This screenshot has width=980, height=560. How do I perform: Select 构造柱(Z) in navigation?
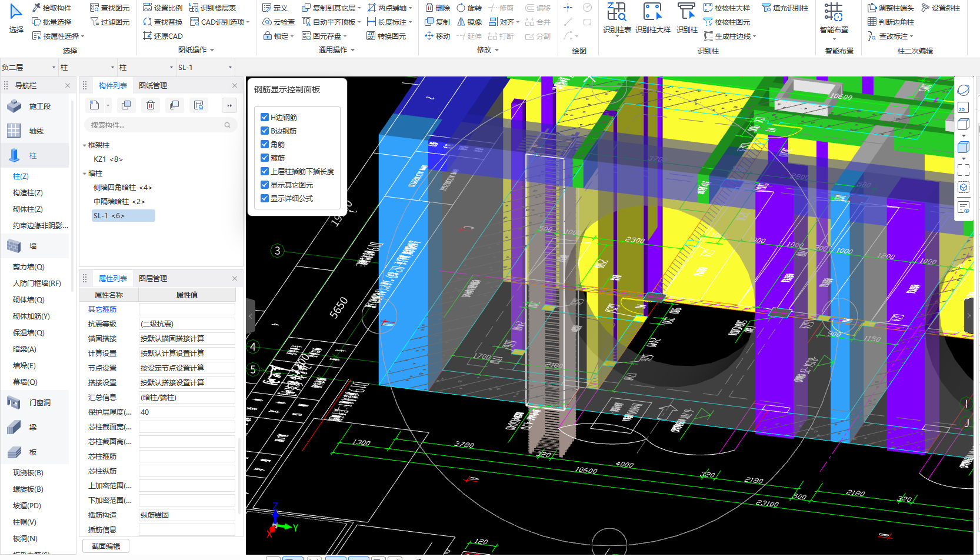28,193
